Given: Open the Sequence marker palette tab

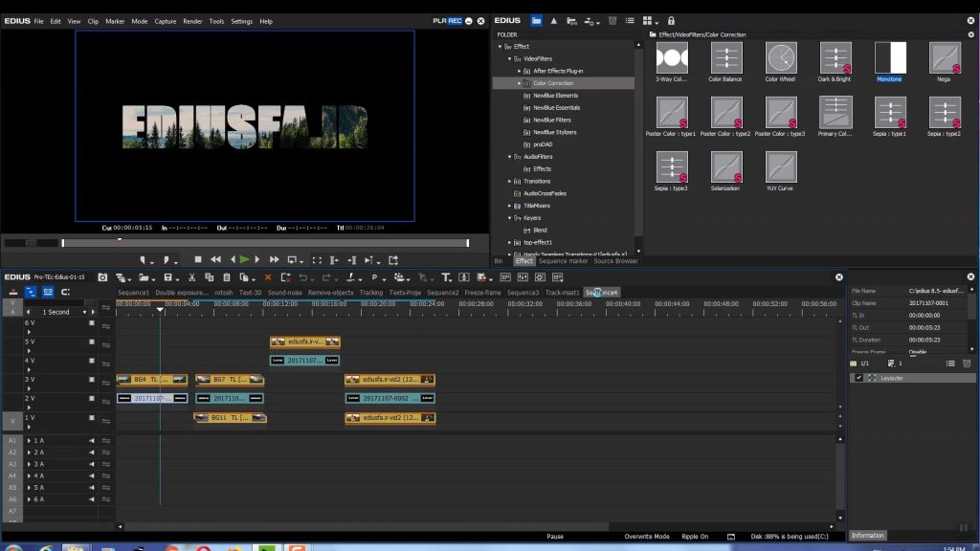Looking at the screenshot, I should tap(563, 261).
